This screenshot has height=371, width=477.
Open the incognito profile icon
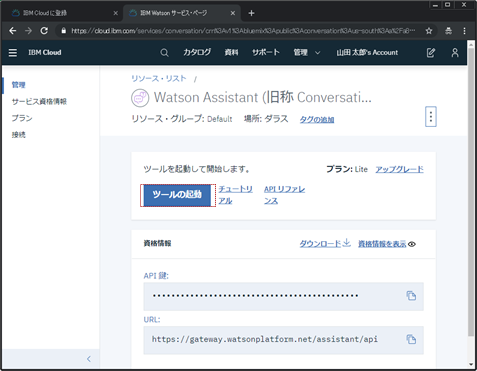tap(449, 31)
